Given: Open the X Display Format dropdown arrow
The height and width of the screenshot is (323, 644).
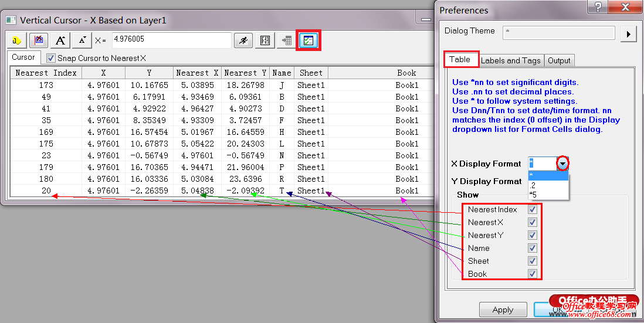Looking at the screenshot, I should pyautogui.click(x=562, y=164).
